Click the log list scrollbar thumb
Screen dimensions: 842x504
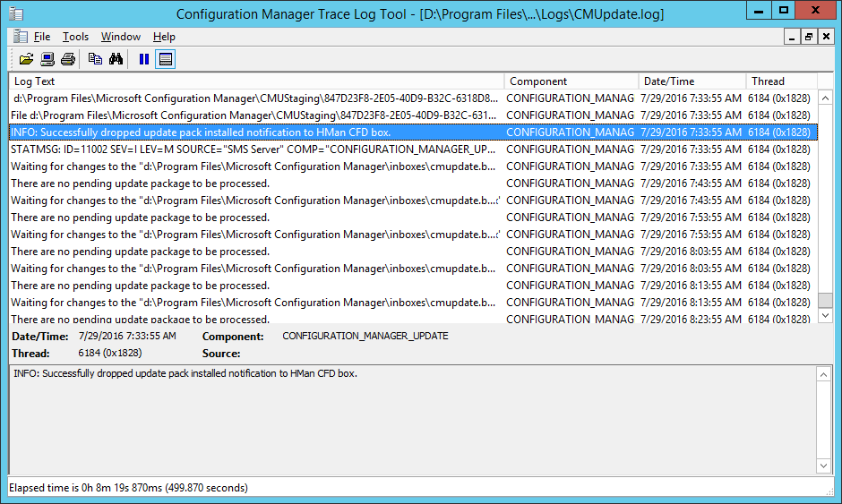[825, 300]
